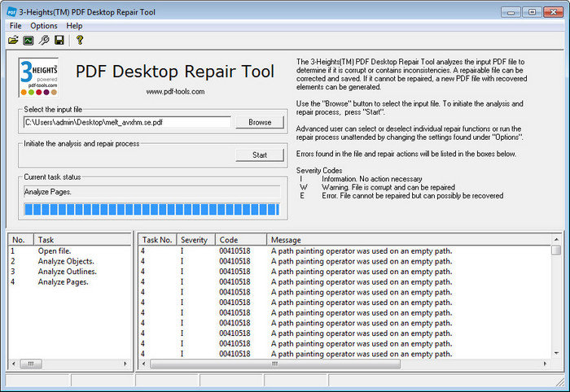Image resolution: width=570 pixels, height=392 pixels.
Task: Click the Repair wrench toolbar icon
Action: tap(44, 40)
